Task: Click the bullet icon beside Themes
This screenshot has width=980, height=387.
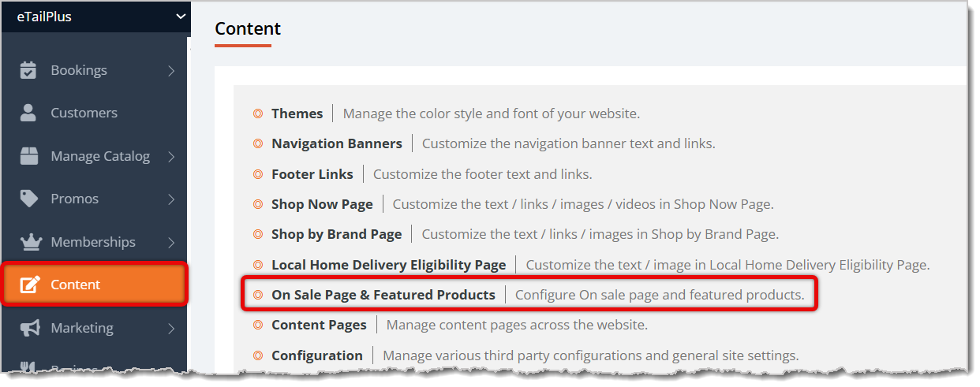Action: 258,113
